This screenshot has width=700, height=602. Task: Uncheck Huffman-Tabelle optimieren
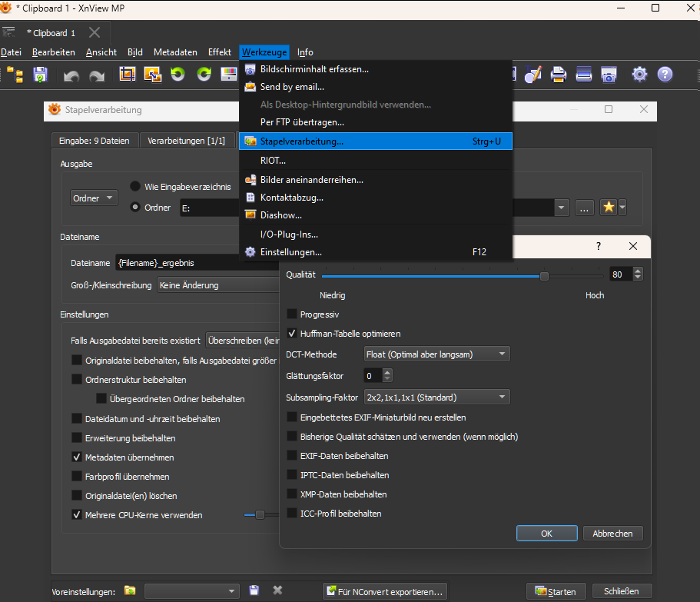pos(292,333)
